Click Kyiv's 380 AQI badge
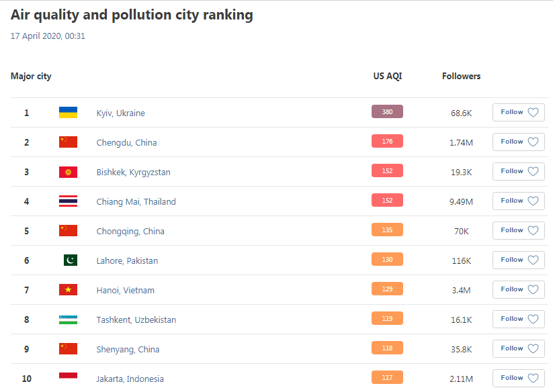This screenshot has height=392, width=553. [387, 112]
